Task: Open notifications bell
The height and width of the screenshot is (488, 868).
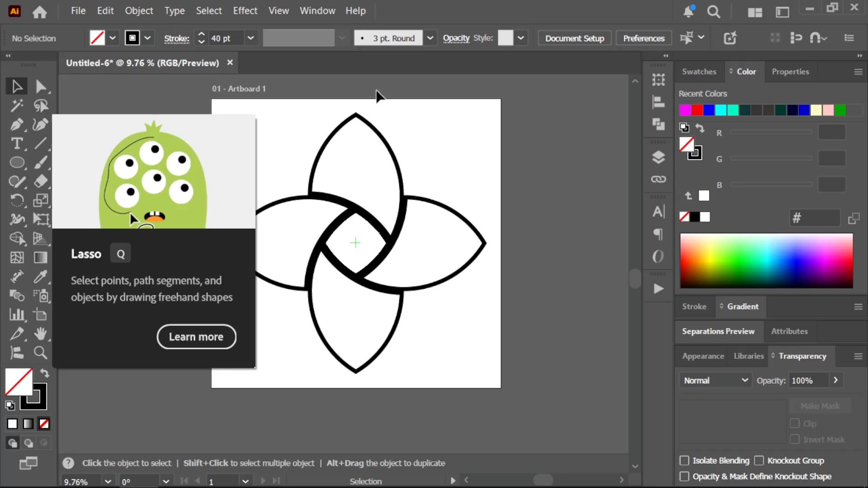Action: coord(689,12)
